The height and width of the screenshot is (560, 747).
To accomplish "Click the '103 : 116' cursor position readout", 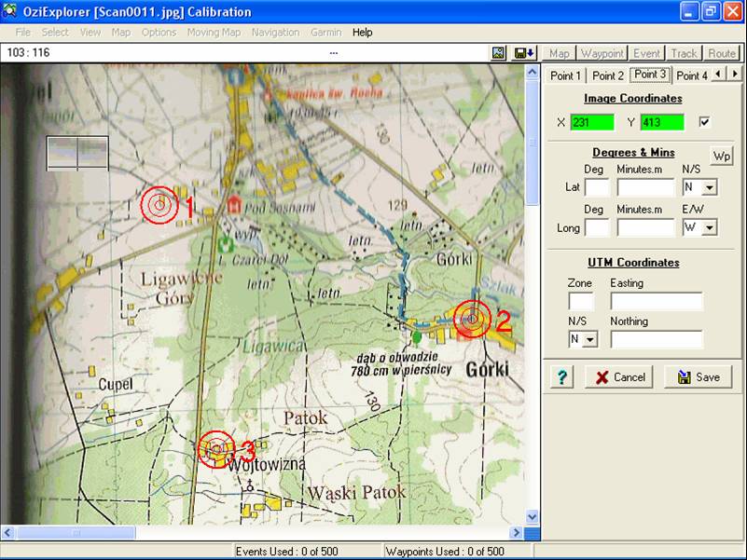I will (x=29, y=53).
